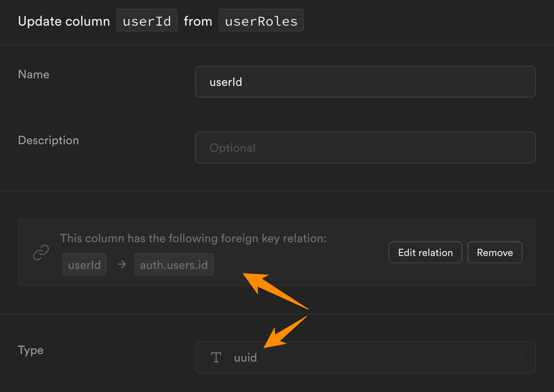Click the type letter T icon

tap(216, 357)
